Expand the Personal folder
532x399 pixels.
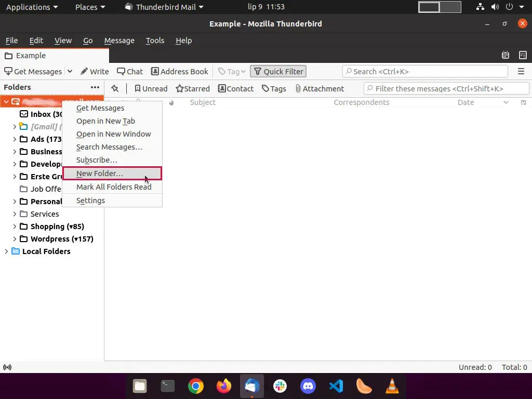click(14, 202)
